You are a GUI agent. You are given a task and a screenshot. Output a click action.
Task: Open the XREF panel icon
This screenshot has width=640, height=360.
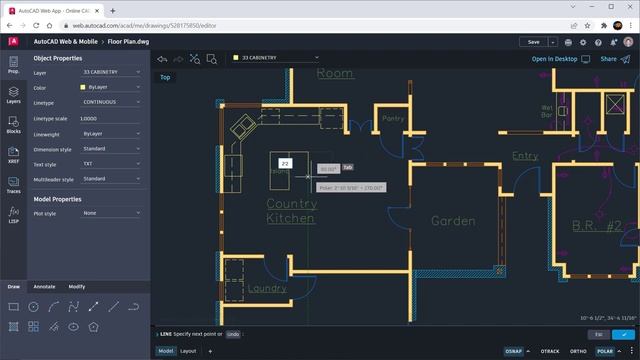pyautogui.click(x=13, y=155)
